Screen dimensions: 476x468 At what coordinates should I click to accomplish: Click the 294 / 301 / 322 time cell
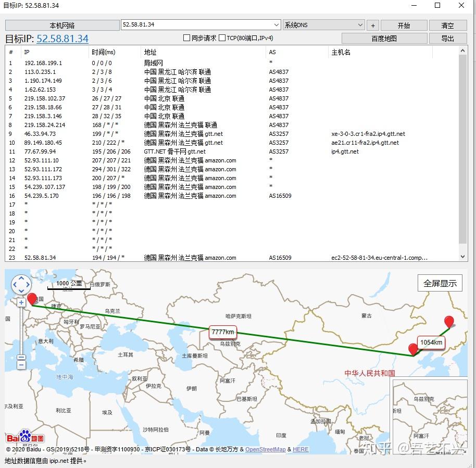(x=111, y=169)
